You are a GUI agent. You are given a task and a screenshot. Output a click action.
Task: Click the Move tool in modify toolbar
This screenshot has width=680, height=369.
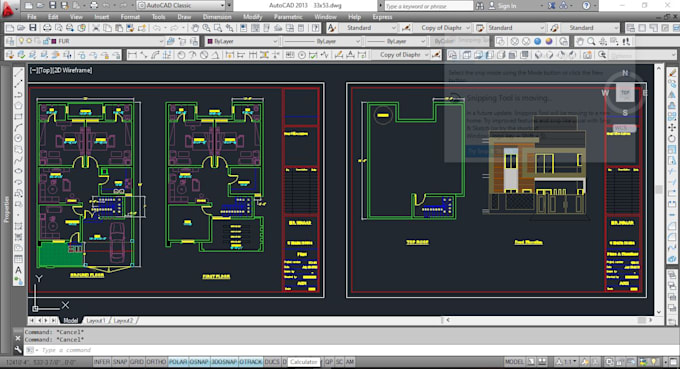672,127
